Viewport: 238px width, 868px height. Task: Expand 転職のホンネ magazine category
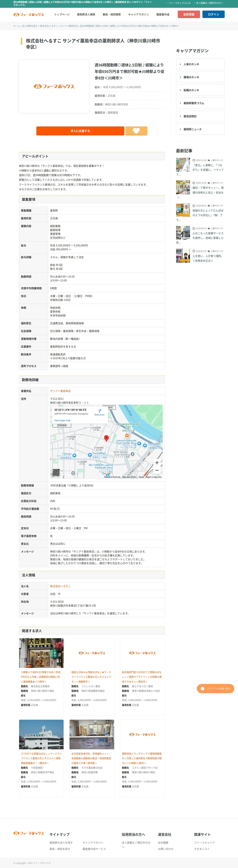(200, 90)
